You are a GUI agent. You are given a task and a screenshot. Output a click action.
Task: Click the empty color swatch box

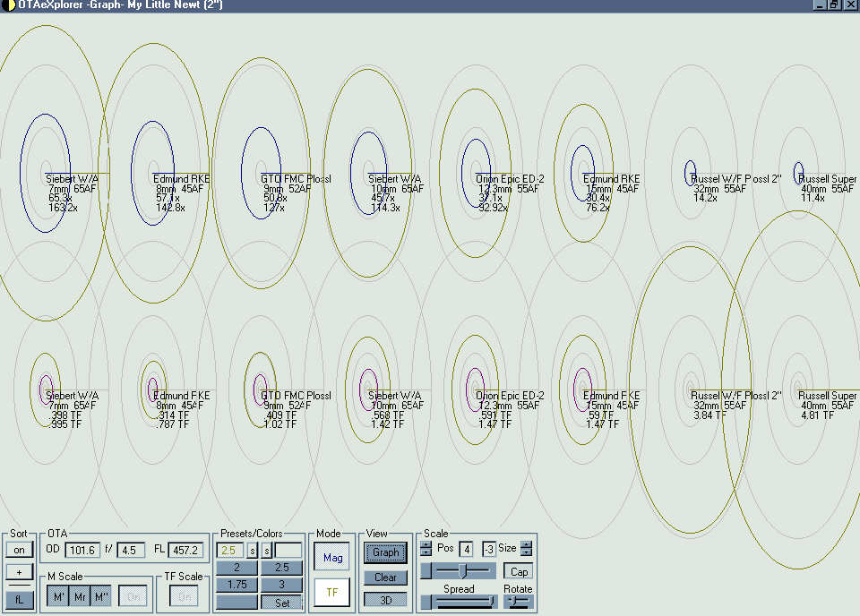coord(288,551)
